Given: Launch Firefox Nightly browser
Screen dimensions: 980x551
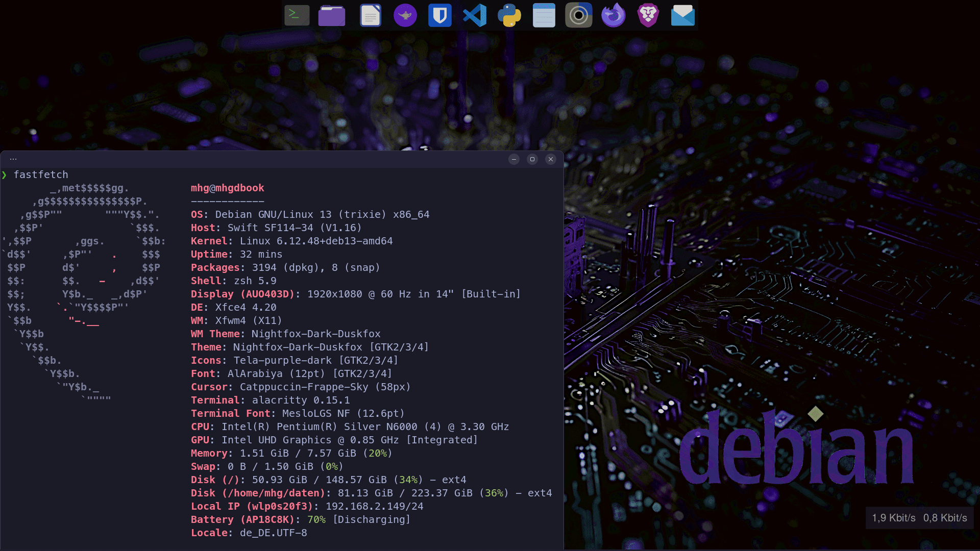Looking at the screenshot, I should [x=614, y=15].
